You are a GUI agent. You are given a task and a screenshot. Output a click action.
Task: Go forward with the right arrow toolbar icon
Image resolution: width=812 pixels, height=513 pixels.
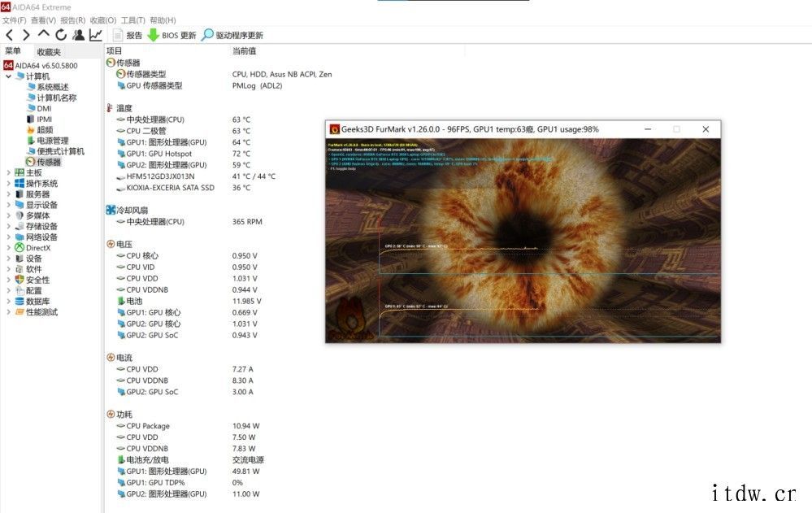click(26, 35)
